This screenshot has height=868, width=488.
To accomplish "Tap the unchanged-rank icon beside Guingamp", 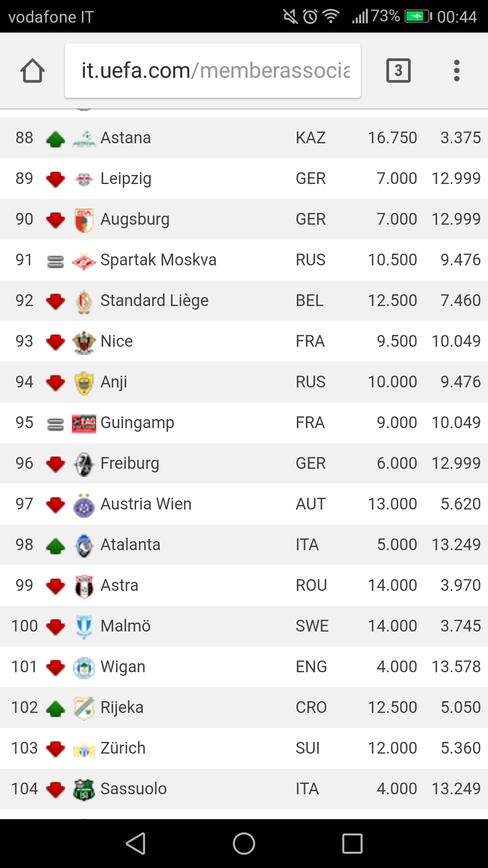I will coord(56,424).
